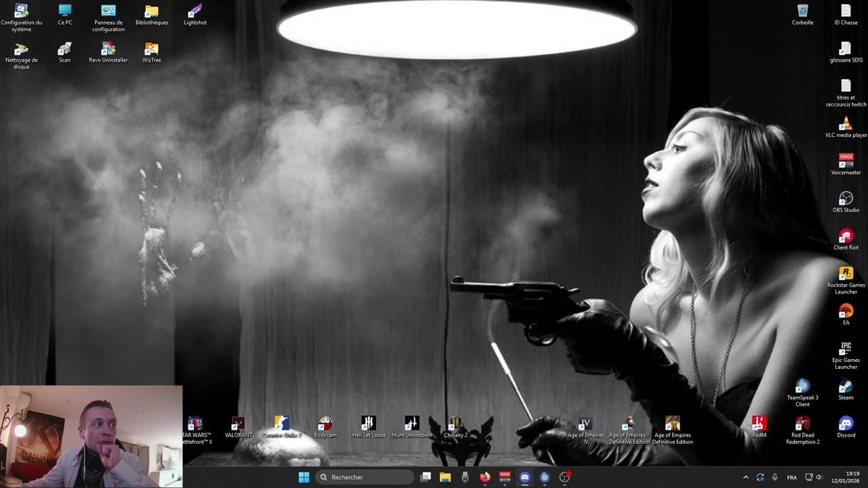This screenshot has width=868, height=488.
Task: Open the Bibliothèques folder icon
Action: click(x=152, y=15)
